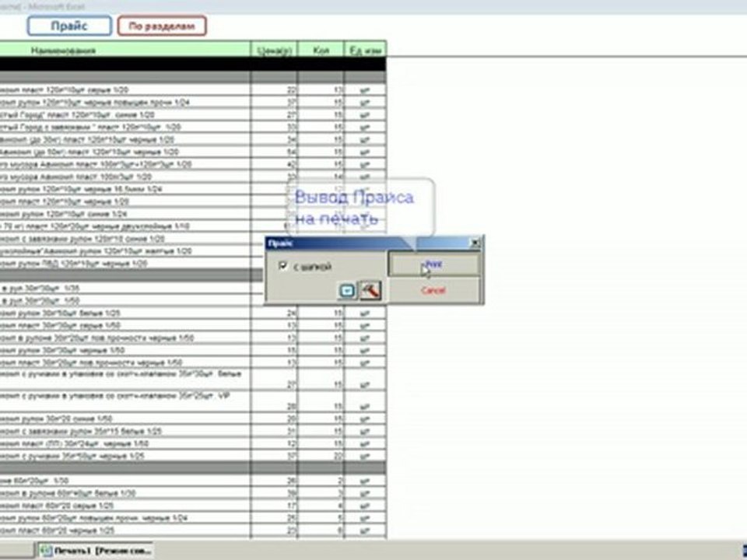Screen dimensions: 747x560
Task: Toggle the 'С шапкой' checkbox
Action: click(x=283, y=266)
